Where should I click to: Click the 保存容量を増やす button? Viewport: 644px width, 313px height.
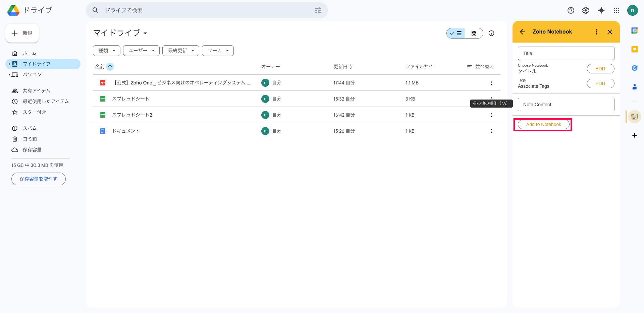39,179
